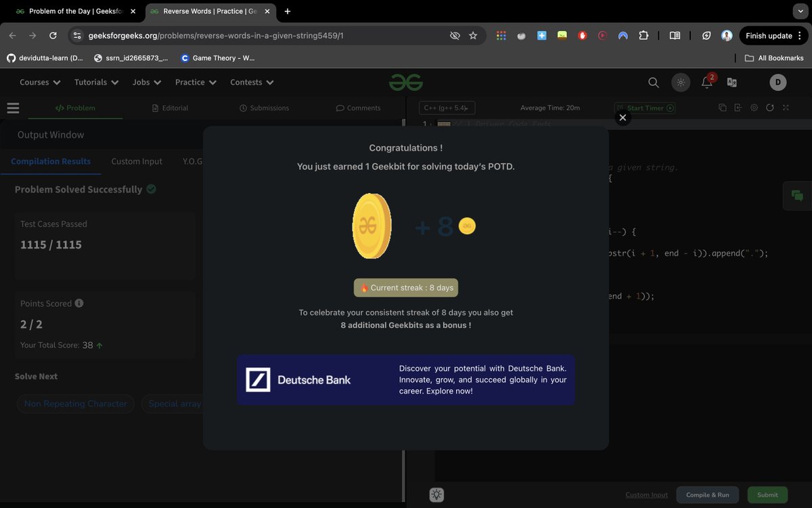The width and height of the screenshot is (812, 508).
Task: Switch to the Submissions tab
Action: point(264,108)
